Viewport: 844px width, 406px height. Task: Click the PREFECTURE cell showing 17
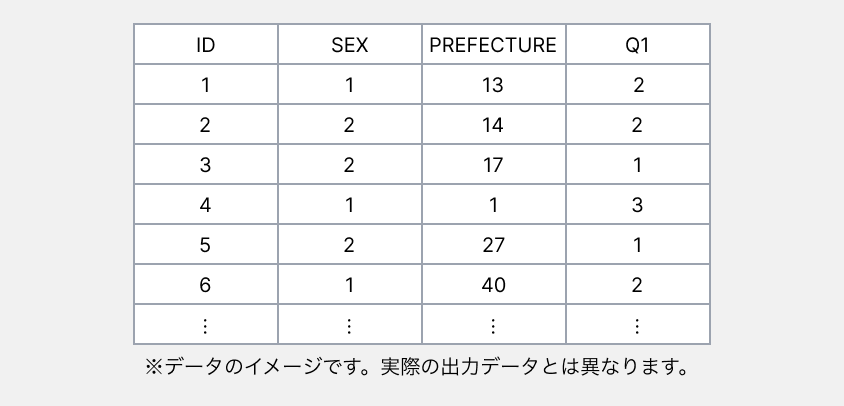[x=493, y=165]
